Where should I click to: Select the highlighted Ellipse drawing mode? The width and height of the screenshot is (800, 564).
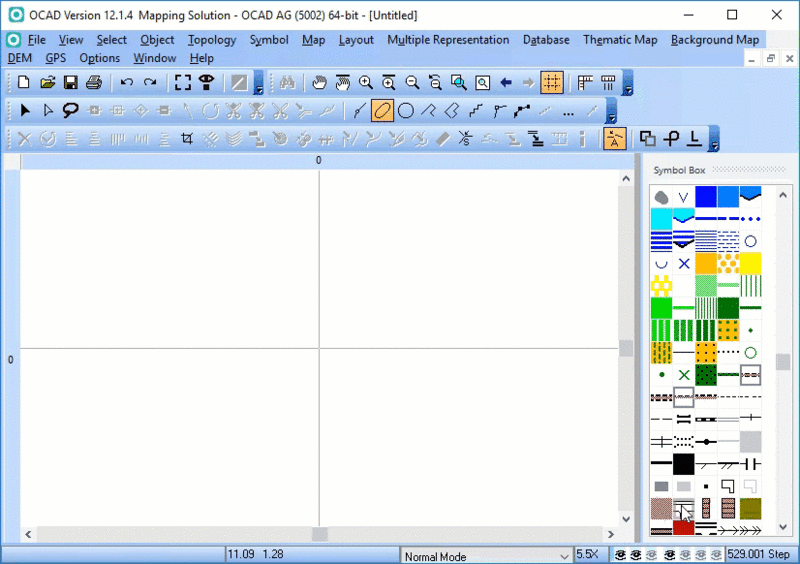382,110
